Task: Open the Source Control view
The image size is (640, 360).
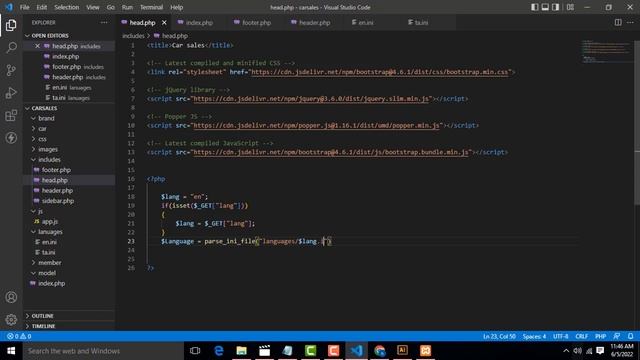Action: point(11,70)
